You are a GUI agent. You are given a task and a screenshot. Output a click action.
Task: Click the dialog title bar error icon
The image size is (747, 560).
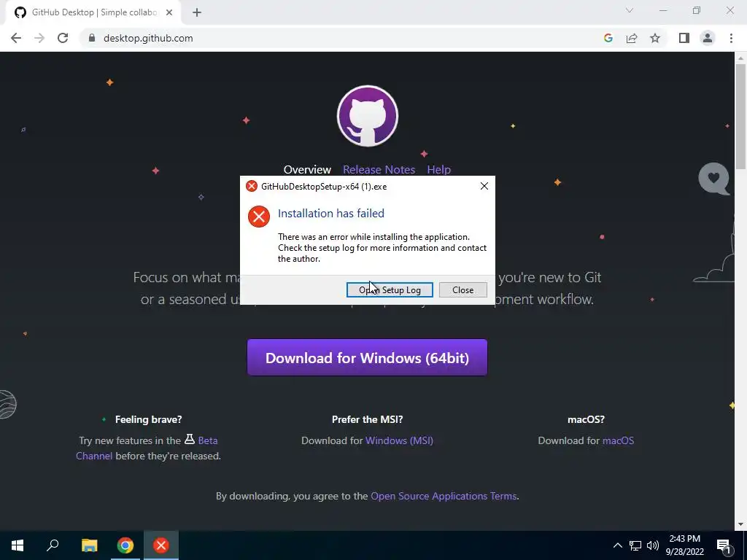click(x=252, y=186)
